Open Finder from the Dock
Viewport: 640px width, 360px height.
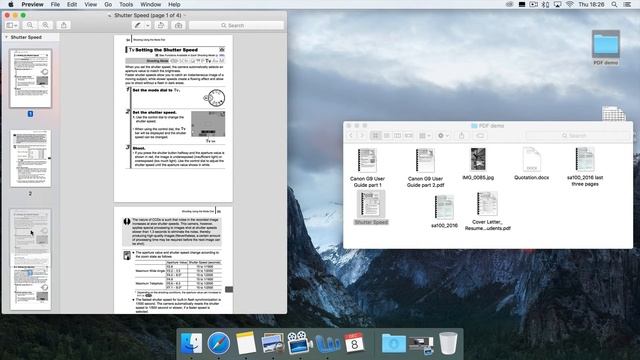(x=191, y=343)
